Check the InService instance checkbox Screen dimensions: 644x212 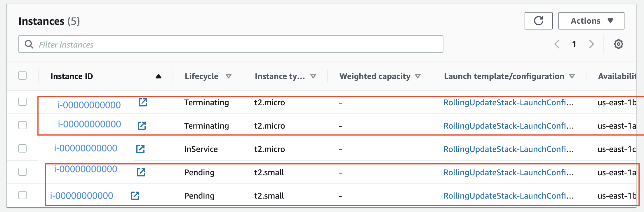pos(22,148)
